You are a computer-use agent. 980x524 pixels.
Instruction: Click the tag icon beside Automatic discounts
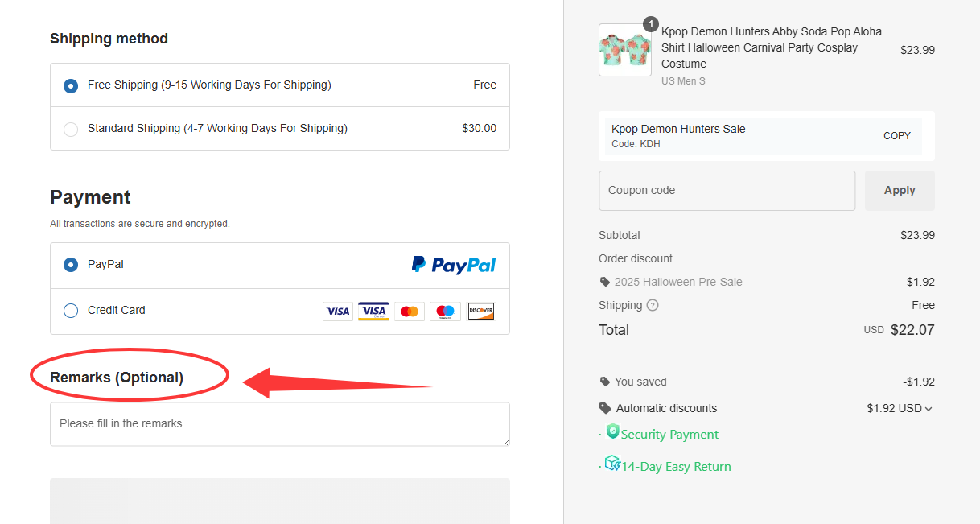(x=605, y=408)
